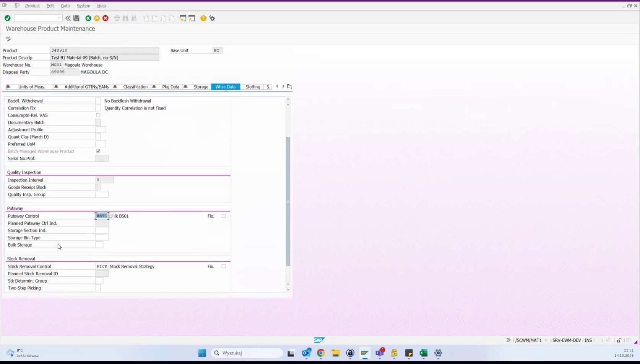Click the right chevron to scroll tabs
Screen dimensions: 640x364
pyautogui.click(x=283, y=86)
